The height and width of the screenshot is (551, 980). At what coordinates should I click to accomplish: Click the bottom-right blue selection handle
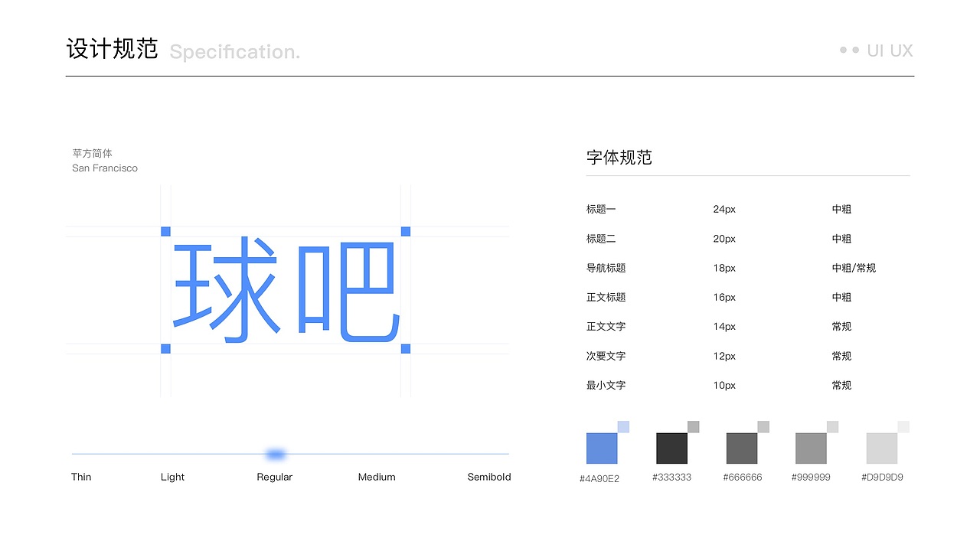pos(406,349)
